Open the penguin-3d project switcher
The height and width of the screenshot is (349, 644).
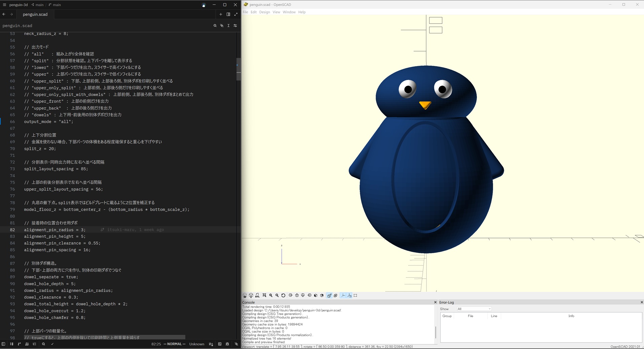pyautogui.click(x=18, y=5)
